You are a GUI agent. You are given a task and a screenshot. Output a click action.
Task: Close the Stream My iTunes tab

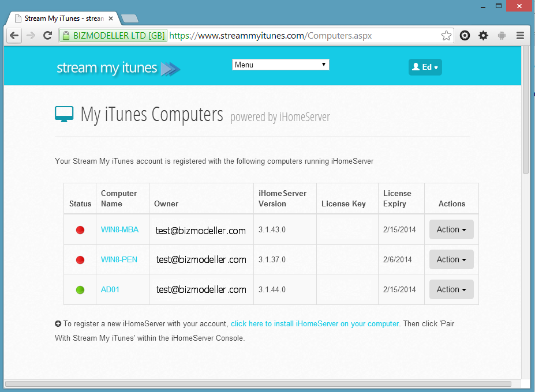[x=111, y=18]
